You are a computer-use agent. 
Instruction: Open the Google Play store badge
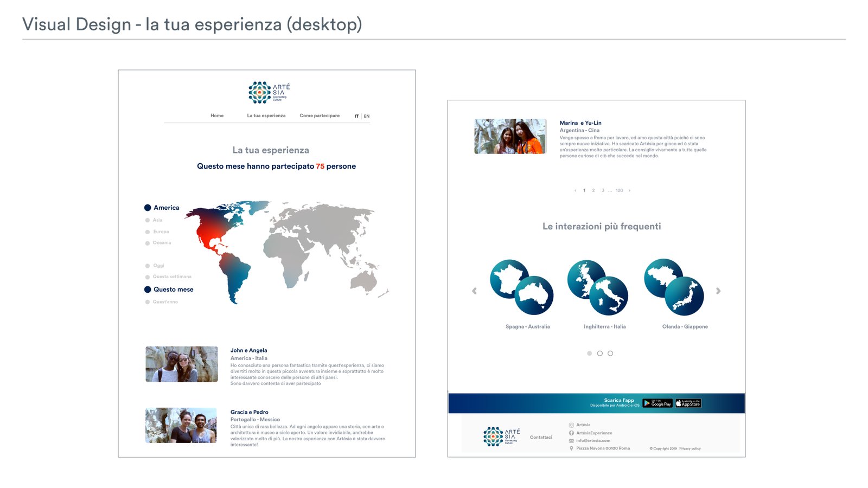pos(657,403)
